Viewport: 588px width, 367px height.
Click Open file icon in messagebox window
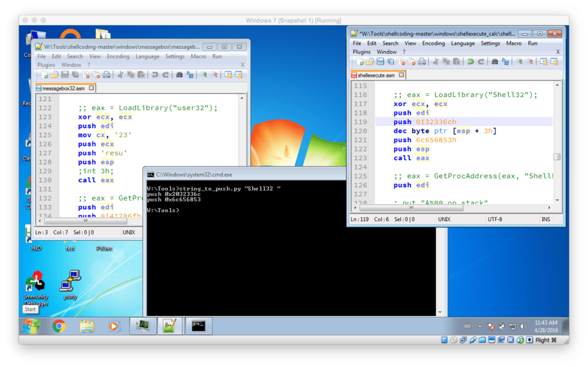click(55, 75)
